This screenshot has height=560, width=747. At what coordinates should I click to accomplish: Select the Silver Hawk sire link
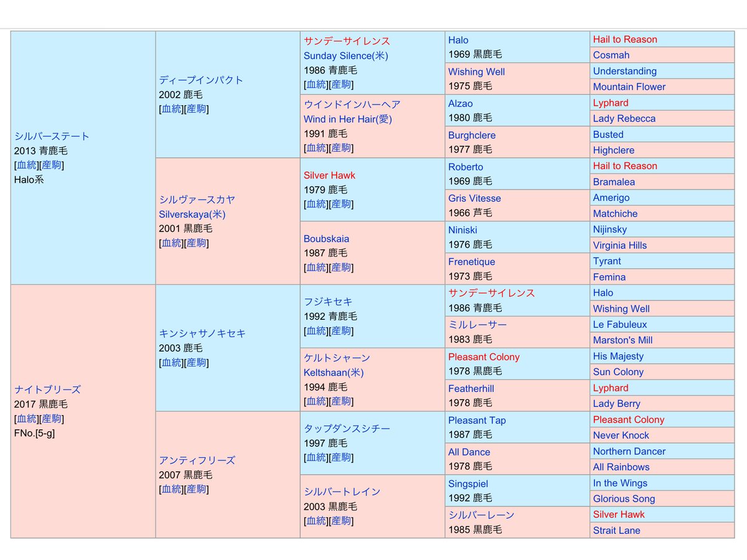[329, 175]
